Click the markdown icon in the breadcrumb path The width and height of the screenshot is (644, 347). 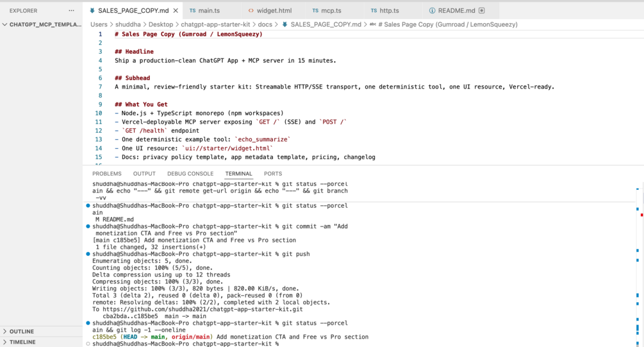285,24
